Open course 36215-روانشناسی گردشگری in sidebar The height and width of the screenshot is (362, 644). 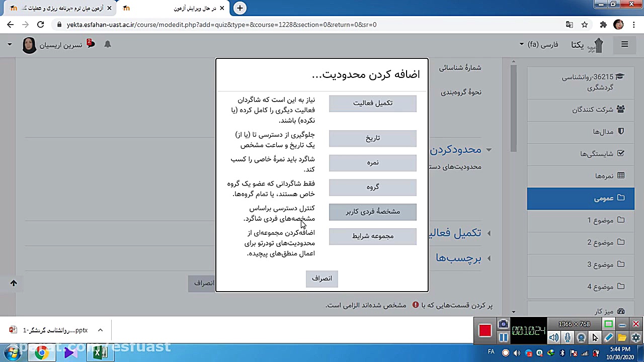pos(581,82)
